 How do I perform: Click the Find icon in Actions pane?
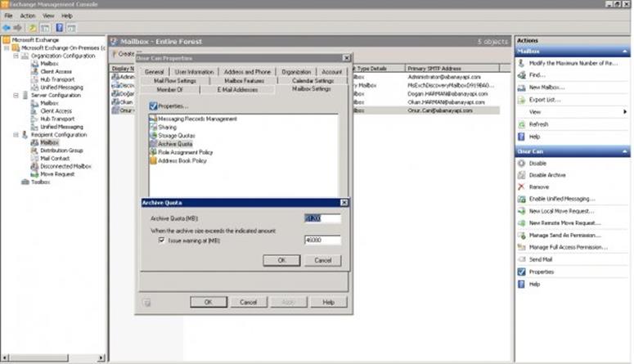[x=522, y=74]
